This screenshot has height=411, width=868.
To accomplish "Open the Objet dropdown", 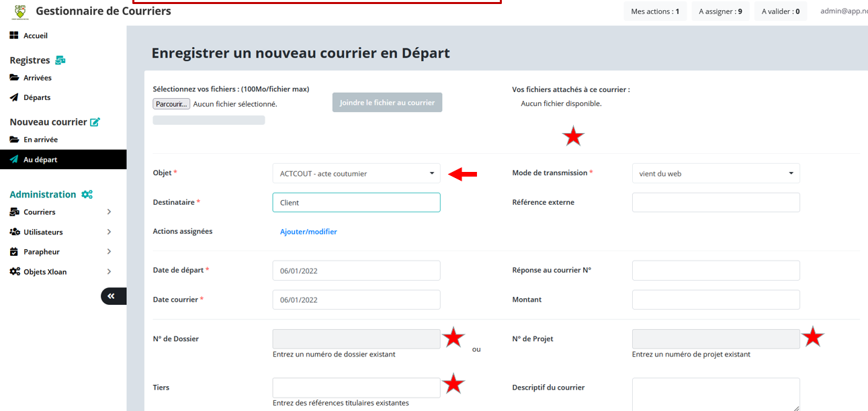I will click(x=356, y=173).
